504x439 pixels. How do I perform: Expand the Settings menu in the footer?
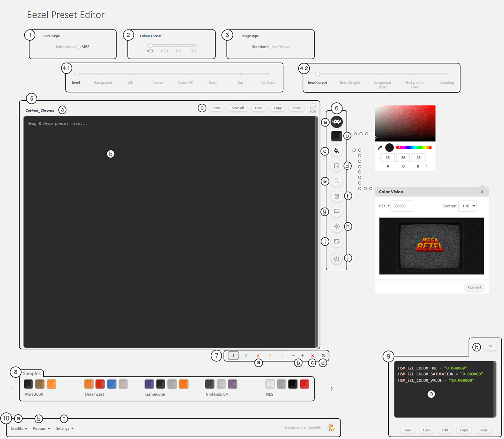coord(64,428)
